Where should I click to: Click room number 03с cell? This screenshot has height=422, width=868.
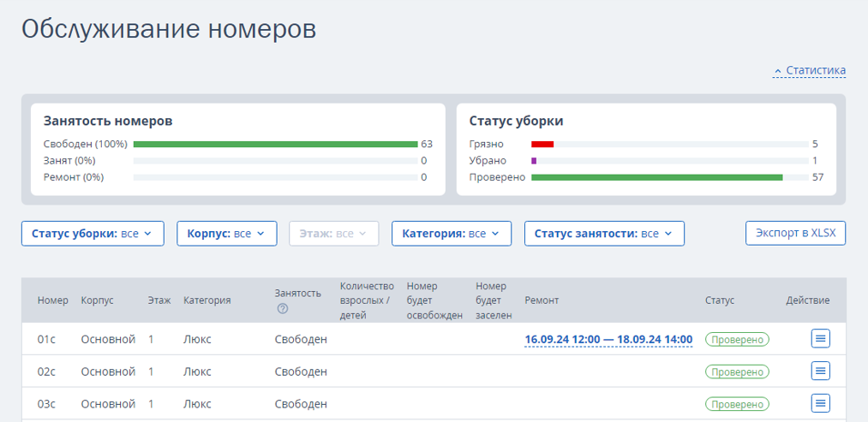46,404
